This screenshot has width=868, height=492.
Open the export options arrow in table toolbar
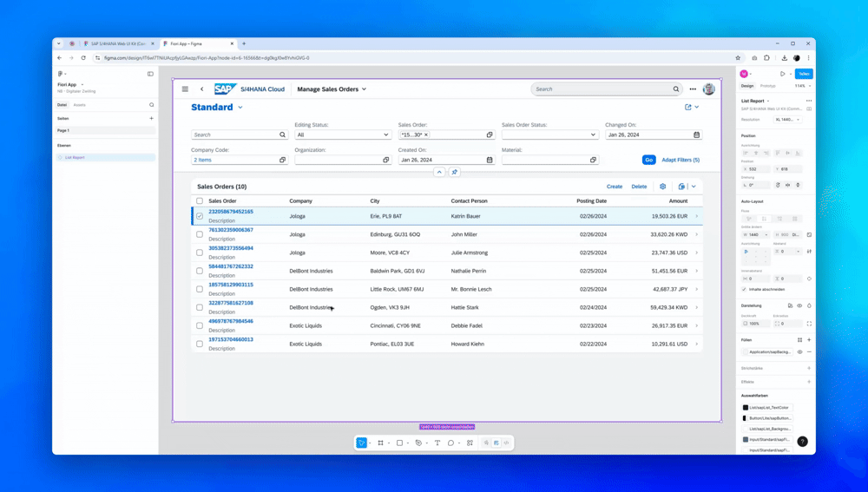[694, 187]
